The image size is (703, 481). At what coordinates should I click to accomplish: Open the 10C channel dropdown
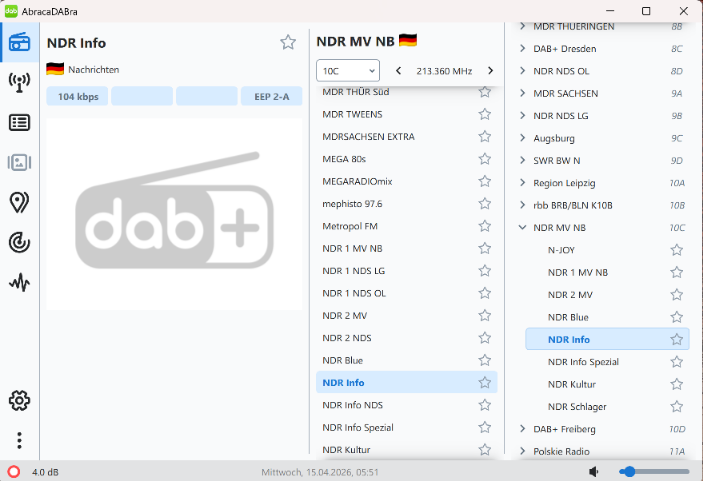tap(348, 71)
